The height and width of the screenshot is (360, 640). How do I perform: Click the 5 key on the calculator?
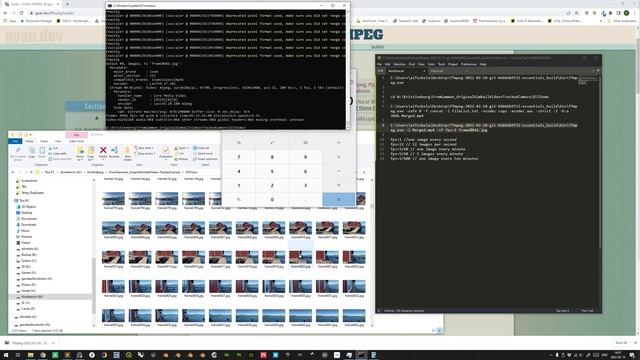pos(272,171)
